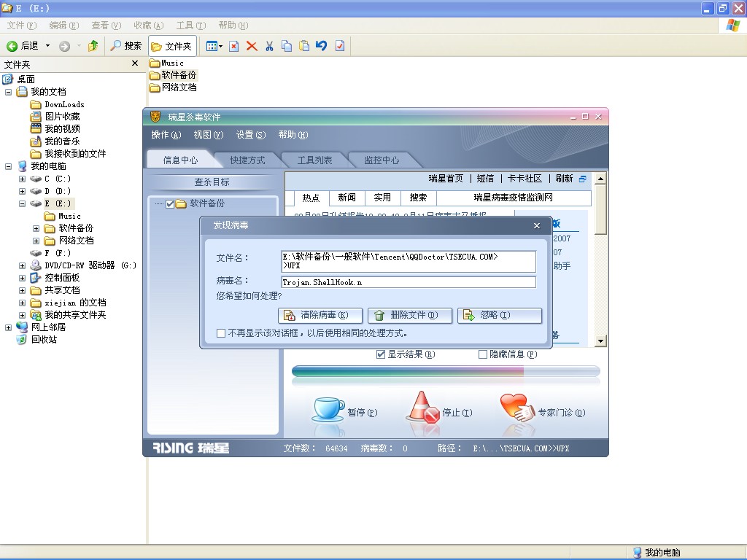Open Rising 设置(S) menu

click(x=251, y=135)
